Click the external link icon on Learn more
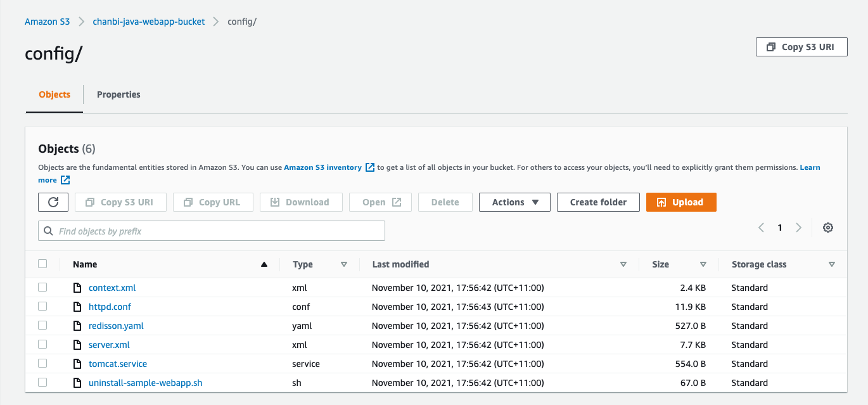Viewport: 868px width, 405px height. pos(65,179)
